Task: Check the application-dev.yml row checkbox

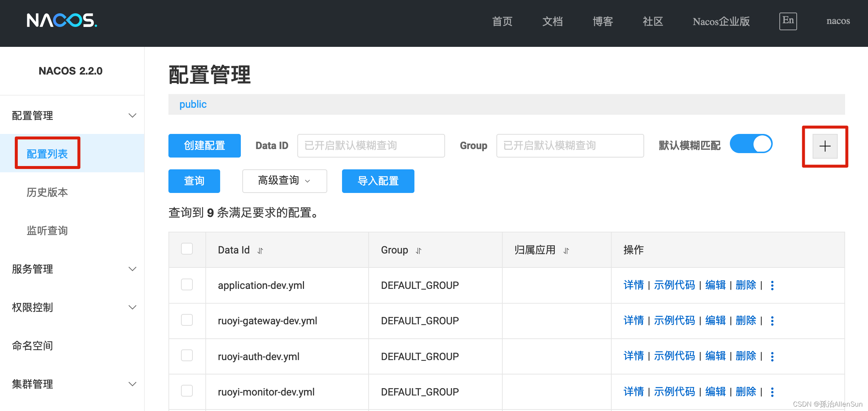Action: point(187,284)
